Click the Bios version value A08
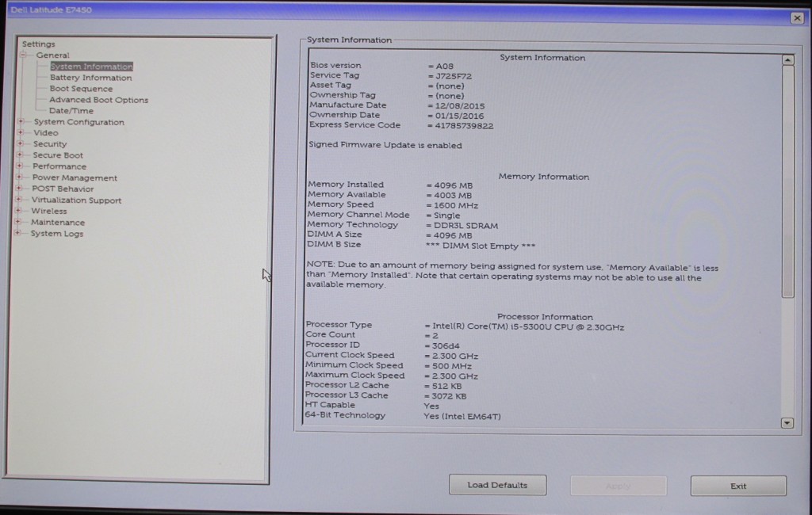The height and width of the screenshot is (515, 812). [444, 67]
